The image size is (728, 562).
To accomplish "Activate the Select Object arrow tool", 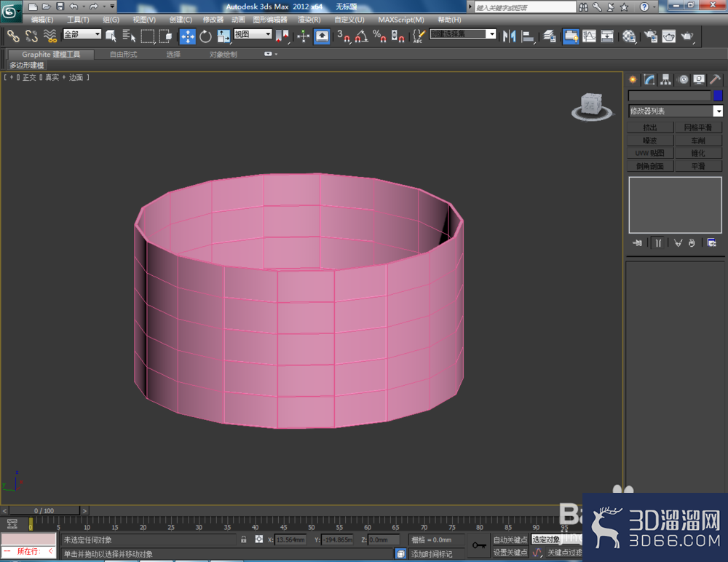I will click(x=111, y=36).
